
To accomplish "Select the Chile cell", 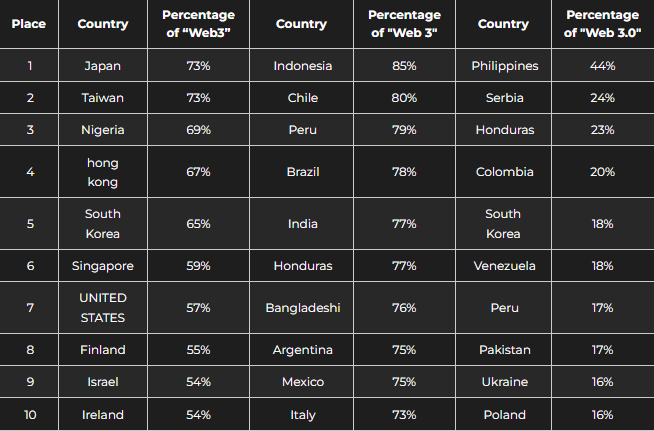I will 303,98.
